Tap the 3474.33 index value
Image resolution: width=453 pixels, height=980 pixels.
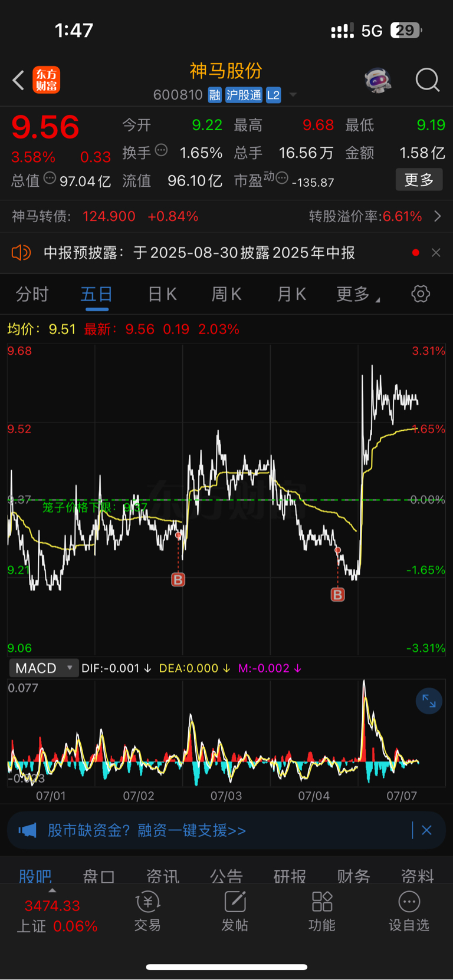click(x=52, y=906)
